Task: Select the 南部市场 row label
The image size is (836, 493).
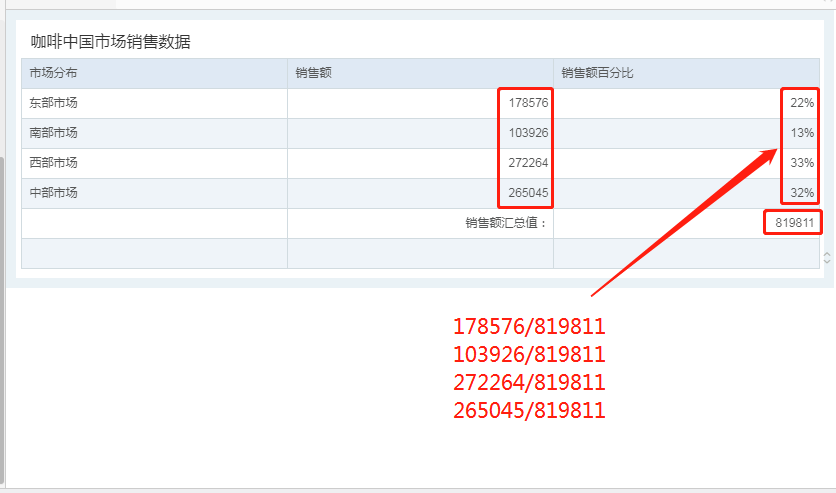Action: click(x=53, y=133)
